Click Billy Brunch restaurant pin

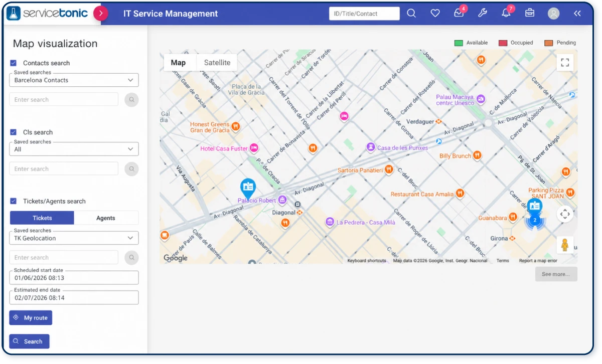(x=477, y=155)
